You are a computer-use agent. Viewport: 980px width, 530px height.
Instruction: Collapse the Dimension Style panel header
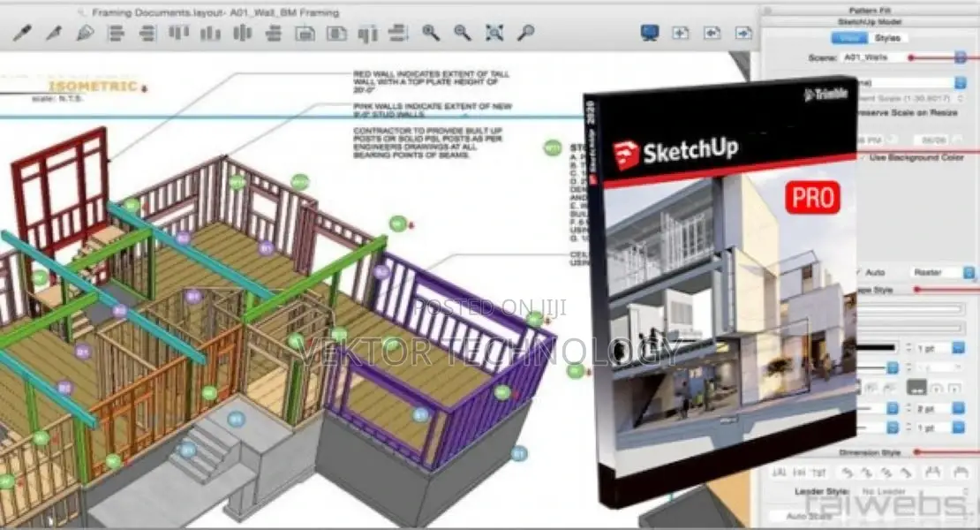coord(870,452)
